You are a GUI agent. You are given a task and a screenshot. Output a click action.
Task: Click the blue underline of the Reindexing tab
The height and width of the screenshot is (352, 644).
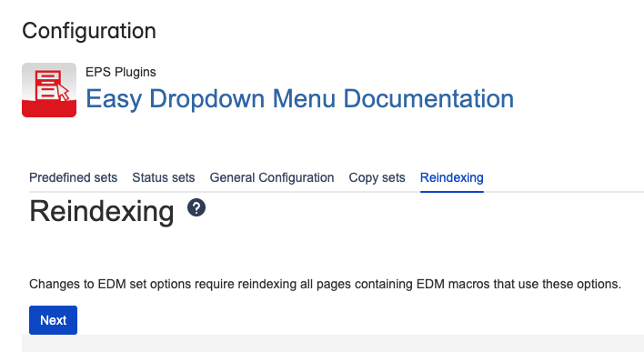pos(452,191)
